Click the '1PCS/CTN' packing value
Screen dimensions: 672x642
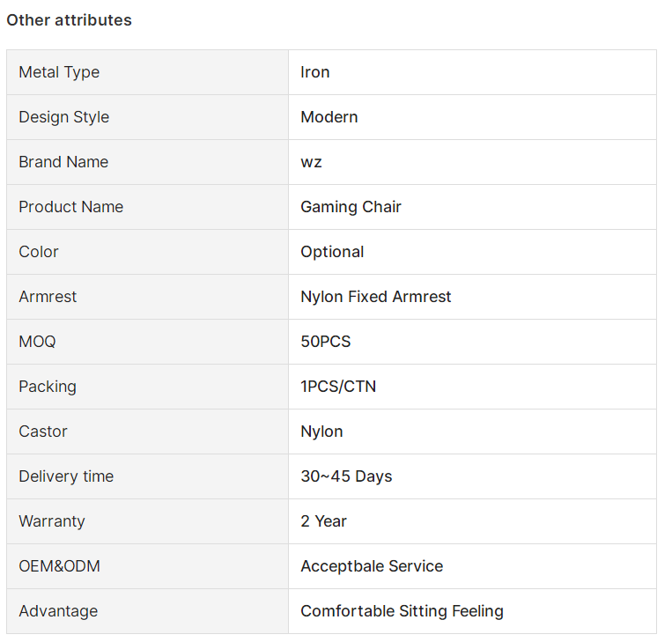pos(338,387)
